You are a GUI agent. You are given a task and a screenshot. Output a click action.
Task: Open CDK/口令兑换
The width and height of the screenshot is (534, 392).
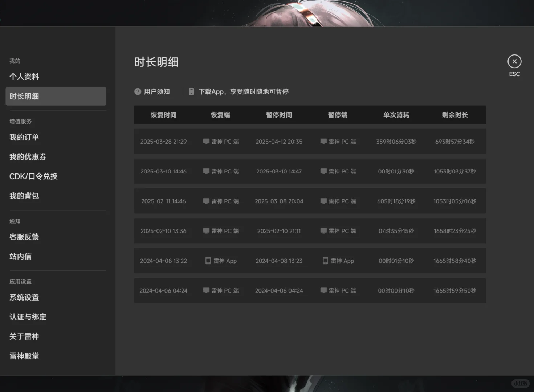tap(33, 176)
